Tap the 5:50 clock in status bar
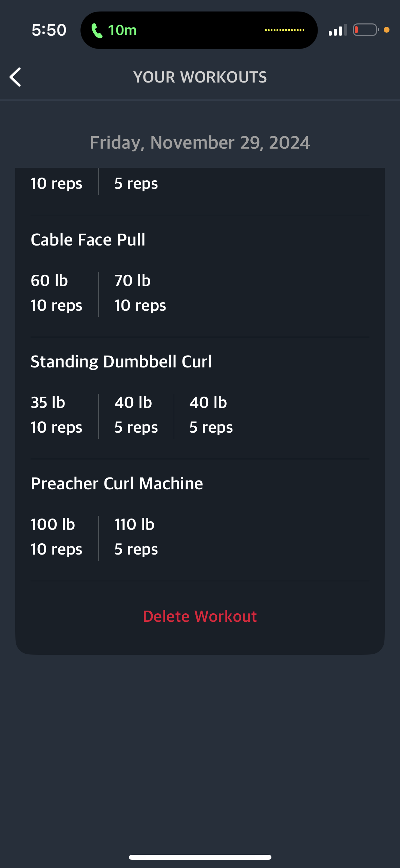 (49, 30)
